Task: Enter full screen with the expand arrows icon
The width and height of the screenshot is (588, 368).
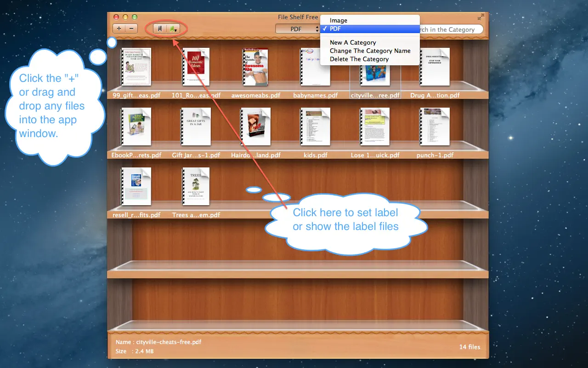Action: pos(481,17)
